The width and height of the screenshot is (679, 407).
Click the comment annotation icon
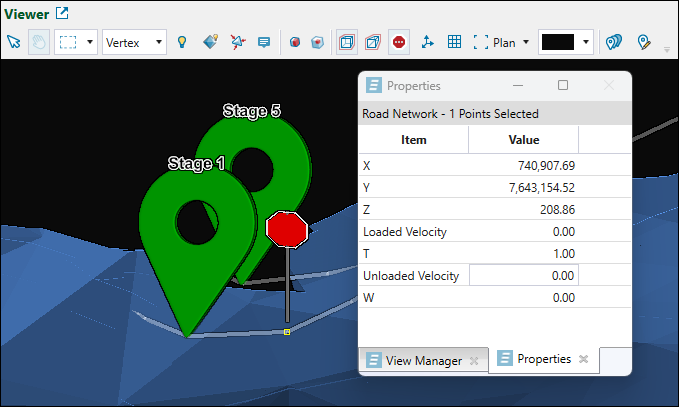click(x=264, y=42)
